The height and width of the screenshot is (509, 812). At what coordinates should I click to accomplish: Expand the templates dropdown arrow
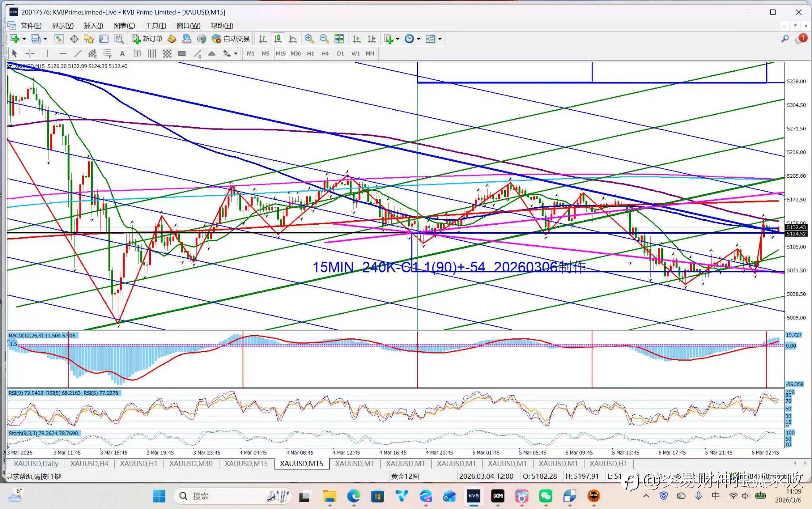[440, 39]
